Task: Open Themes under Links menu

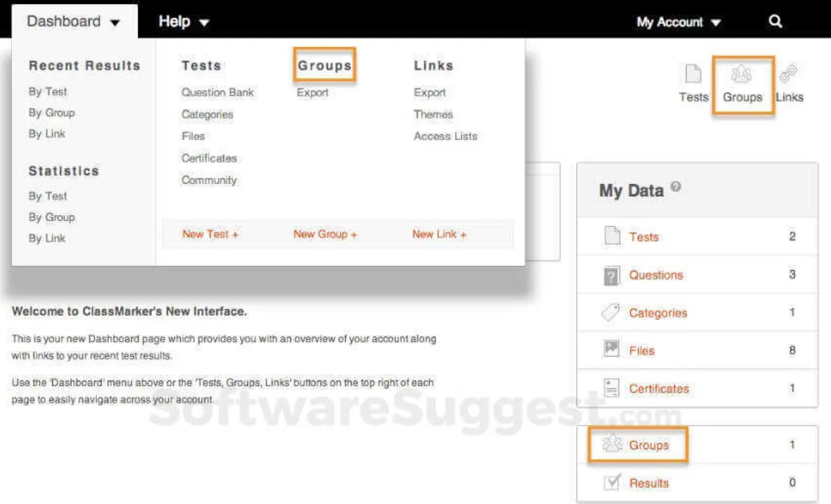Action: point(434,114)
